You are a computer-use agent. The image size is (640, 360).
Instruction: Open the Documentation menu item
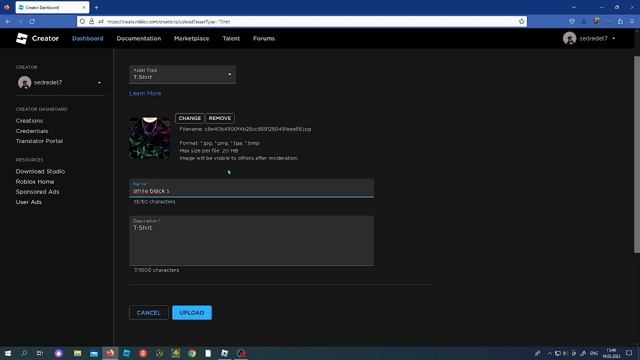pyautogui.click(x=139, y=38)
